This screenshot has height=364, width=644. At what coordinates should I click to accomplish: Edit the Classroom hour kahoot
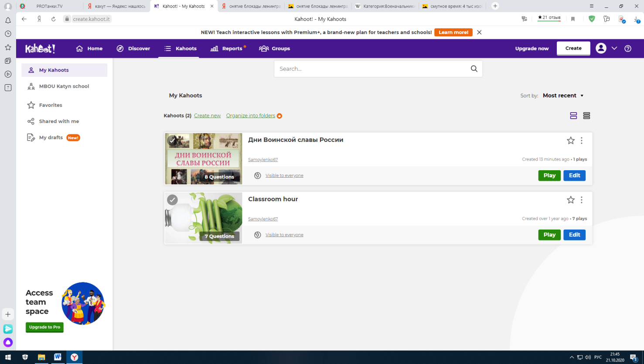point(574,235)
